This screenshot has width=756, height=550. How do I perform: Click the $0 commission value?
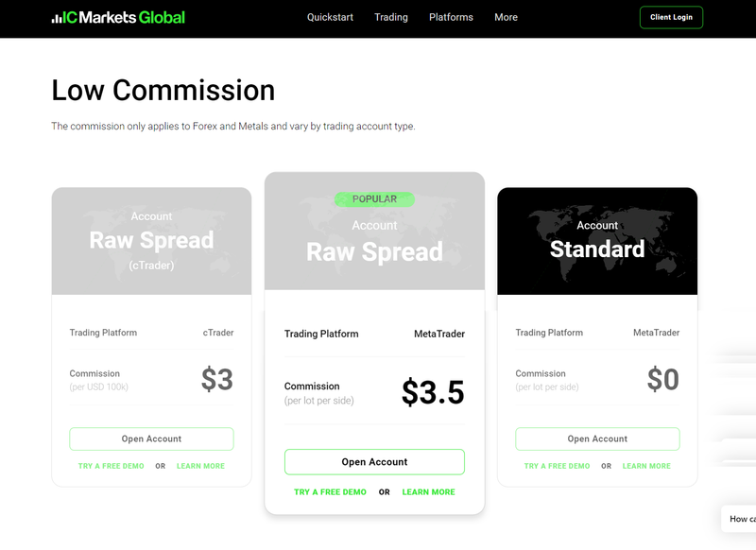pos(663,379)
